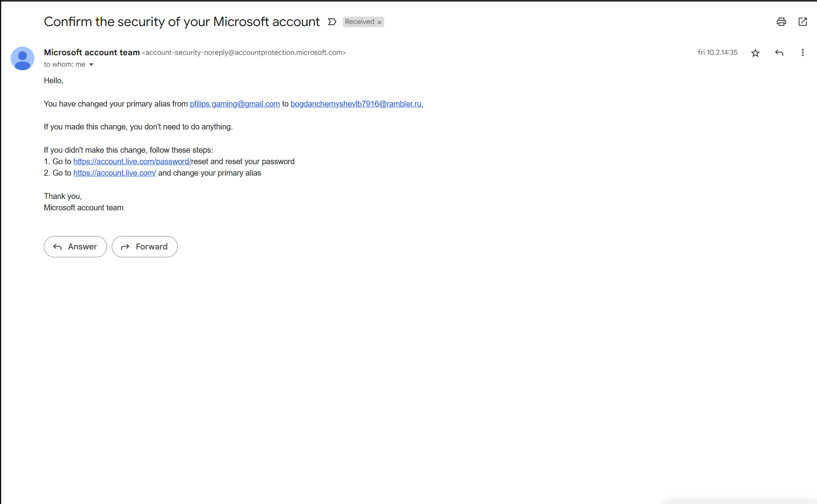The height and width of the screenshot is (504, 817).
Task: Open the sender's profile avatar
Action: pyautogui.click(x=23, y=58)
